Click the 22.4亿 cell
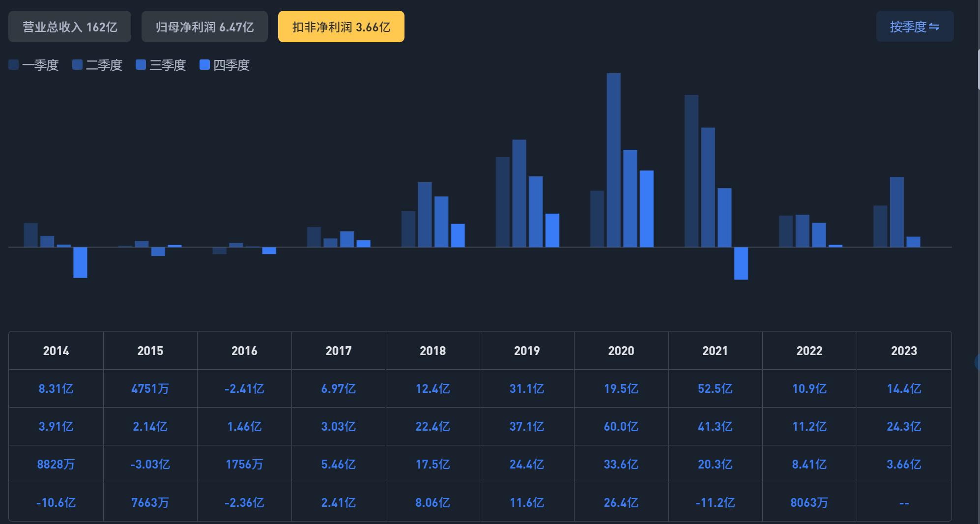Screen dimensions: 980x524 click(433, 426)
